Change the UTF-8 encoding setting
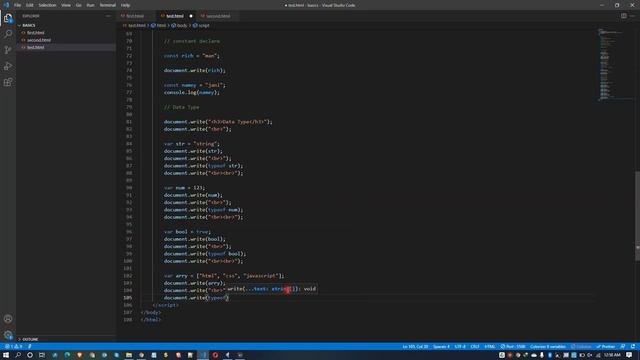This screenshot has width=640, height=360. pos(460,347)
